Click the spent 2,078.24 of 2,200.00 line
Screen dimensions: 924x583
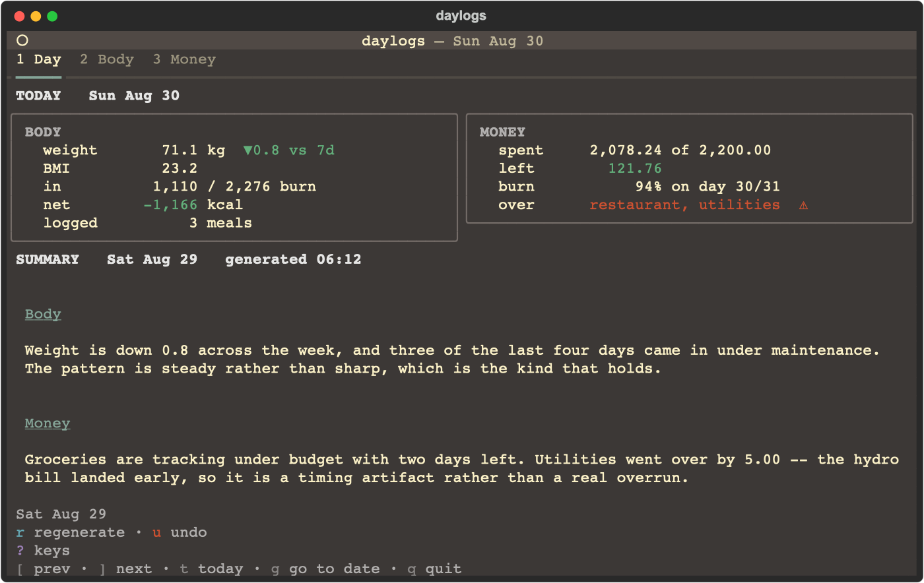point(635,150)
